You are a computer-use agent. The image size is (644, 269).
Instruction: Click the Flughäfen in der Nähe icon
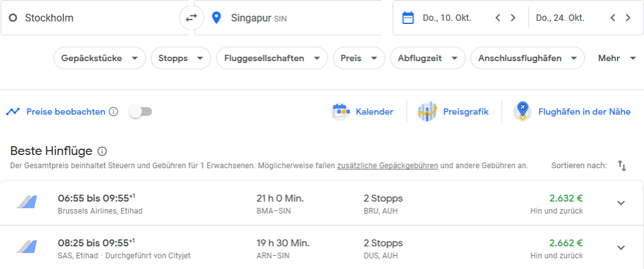pyautogui.click(x=523, y=112)
